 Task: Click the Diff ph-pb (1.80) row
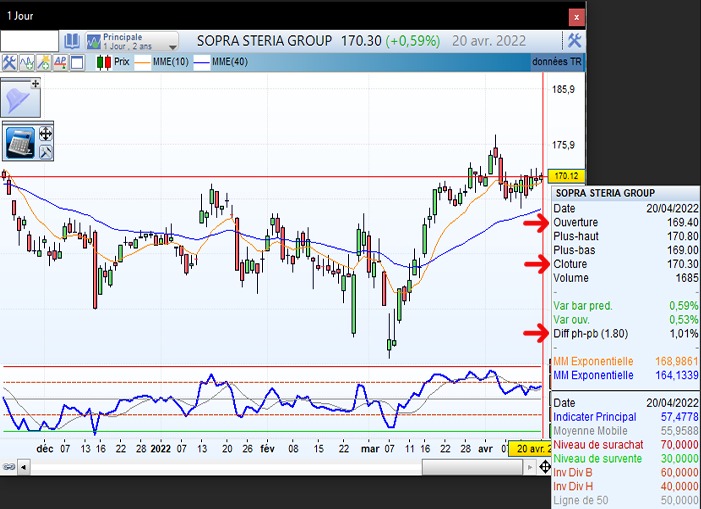pos(625,333)
